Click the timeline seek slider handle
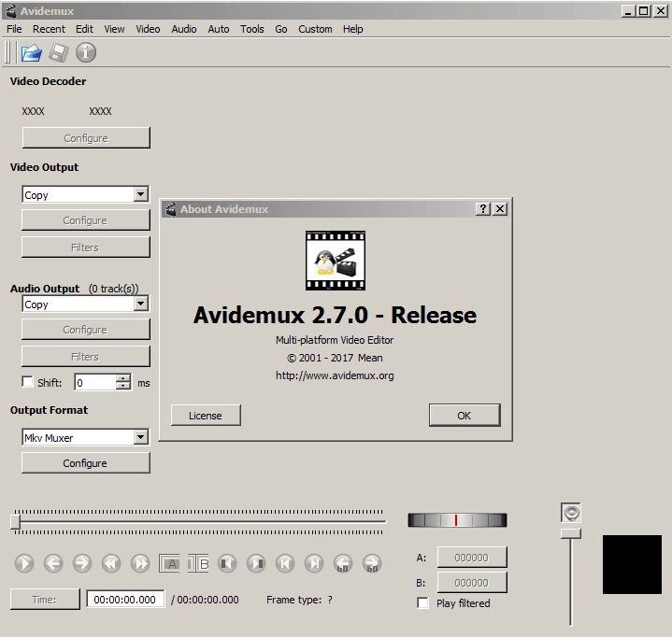 tap(16, 522)
